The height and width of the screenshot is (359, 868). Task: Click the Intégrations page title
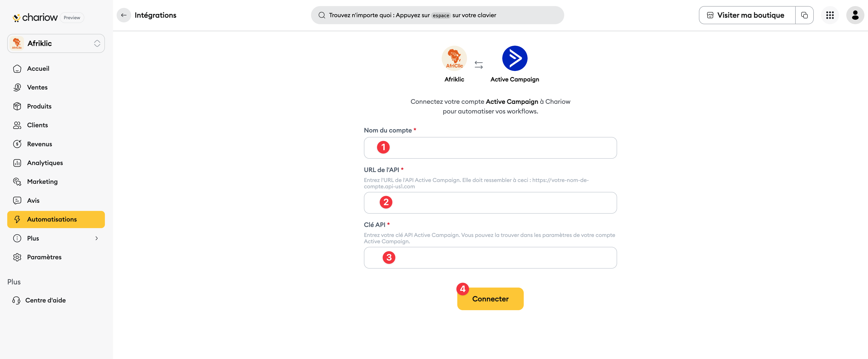pos(155,15)
